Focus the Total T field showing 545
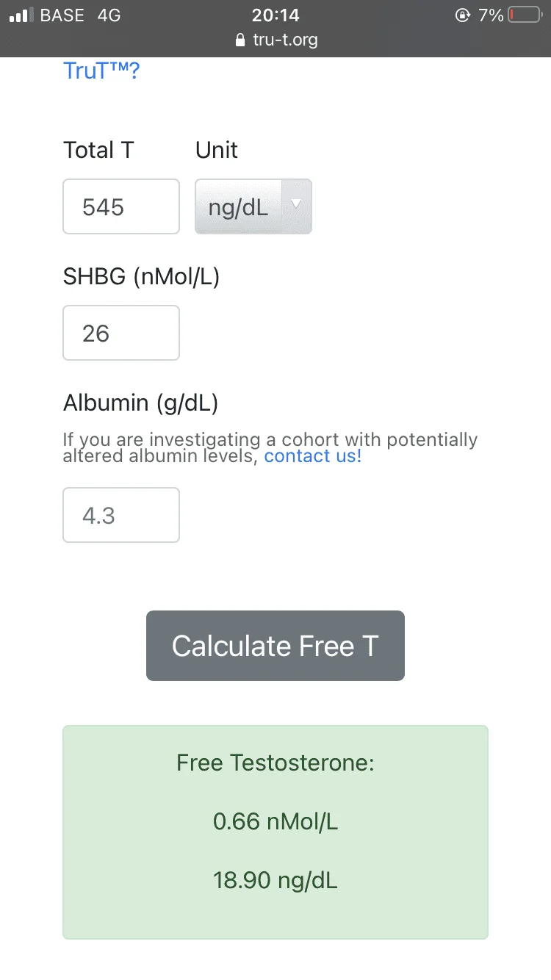This screenshot has height=980, width=551. pos(121,207)
